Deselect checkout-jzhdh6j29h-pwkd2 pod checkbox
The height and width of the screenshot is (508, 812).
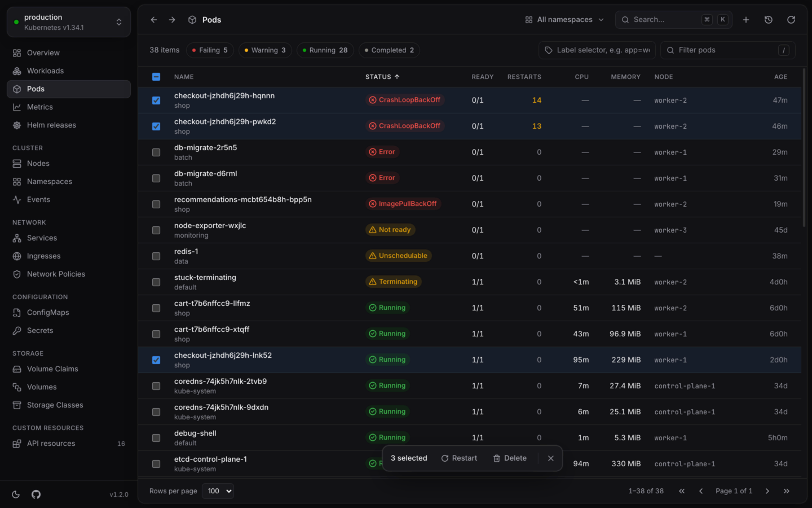point(156,126)
